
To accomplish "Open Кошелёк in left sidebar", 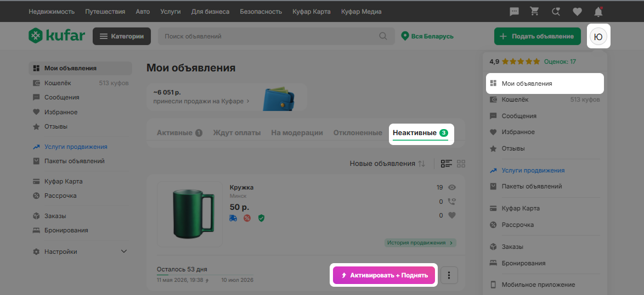I will 81,83.
